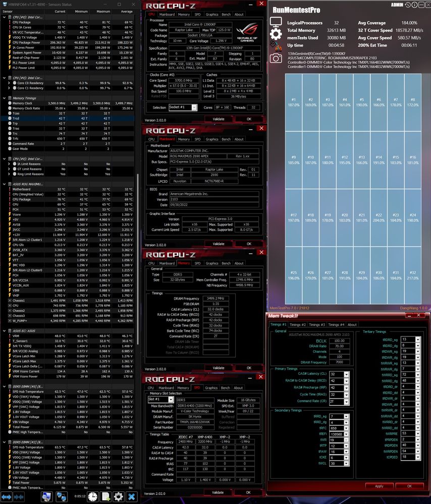Open Graphics tab in CPU-Z Motherboard window
431x504 pixels.
[212, 139]
